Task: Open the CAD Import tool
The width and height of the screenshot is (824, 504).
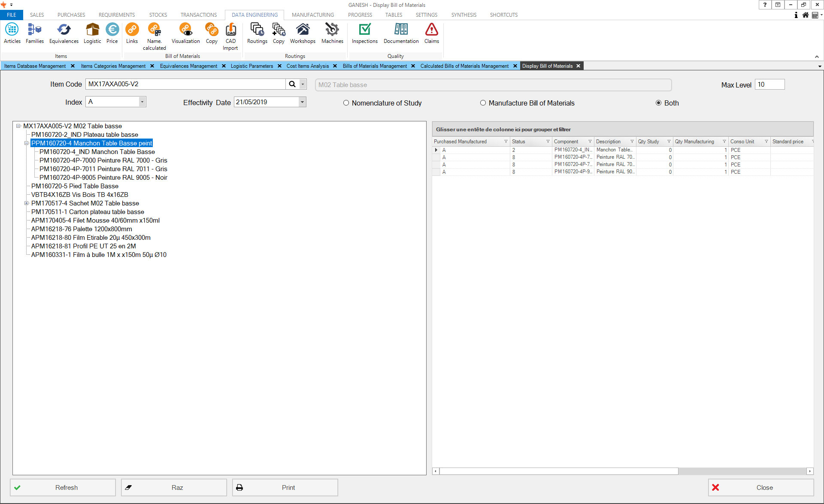Action: coord(230,36)
